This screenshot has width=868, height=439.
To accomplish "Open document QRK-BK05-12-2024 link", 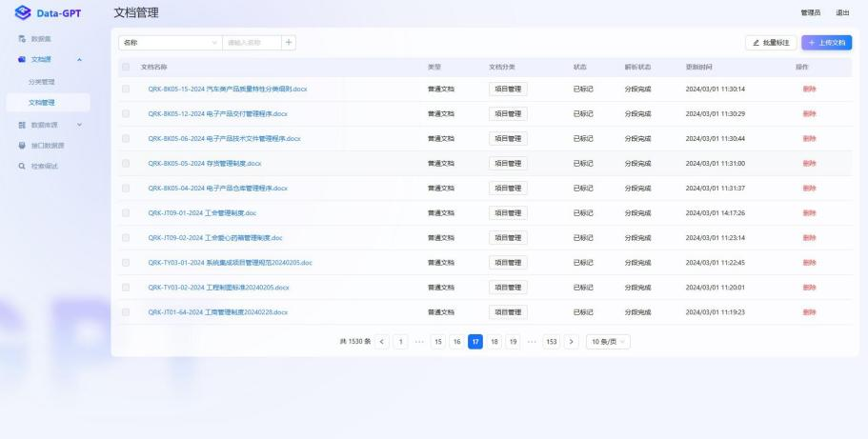I will [217, 114].
